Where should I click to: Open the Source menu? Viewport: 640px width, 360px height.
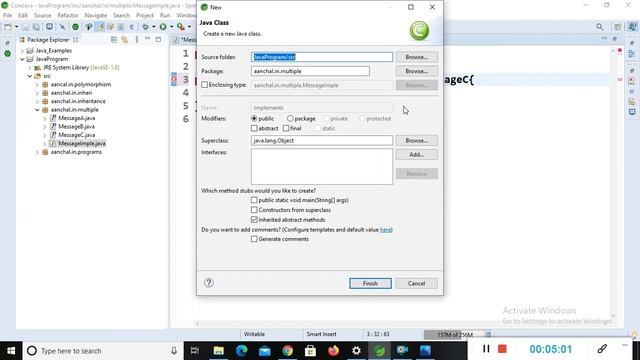(x=42, y=15)
